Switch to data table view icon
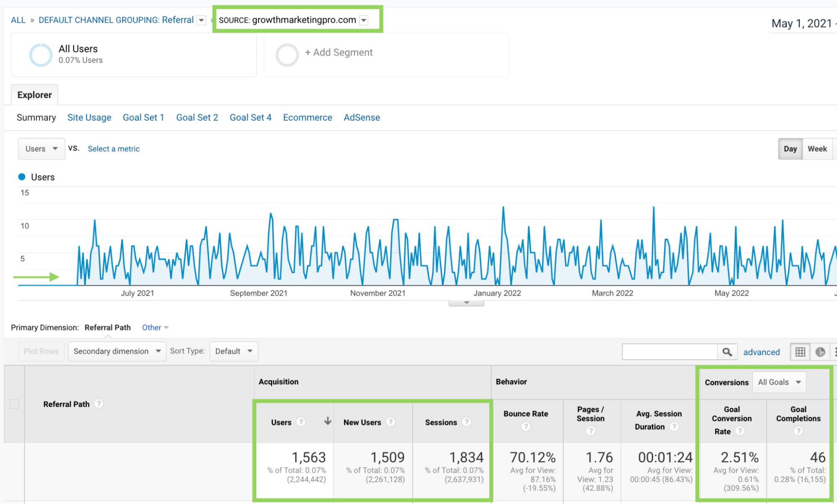This screenshot has height=504, width=837. [800, 352]
